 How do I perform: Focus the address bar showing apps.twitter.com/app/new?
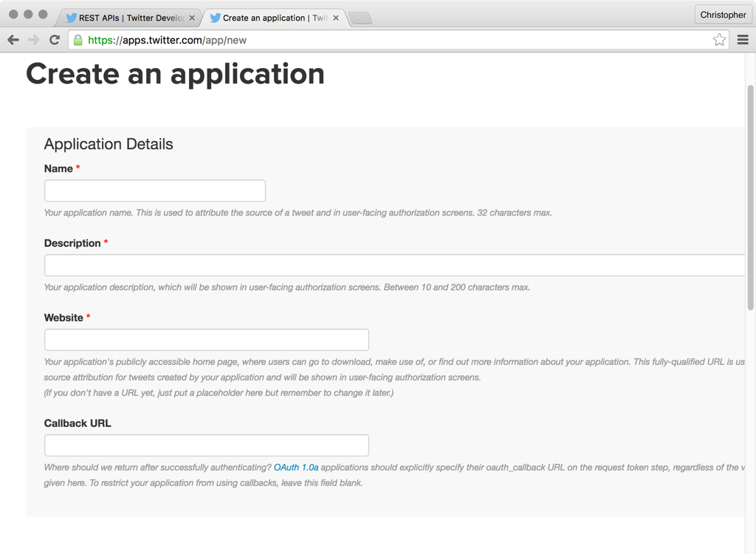pos(398,40)
